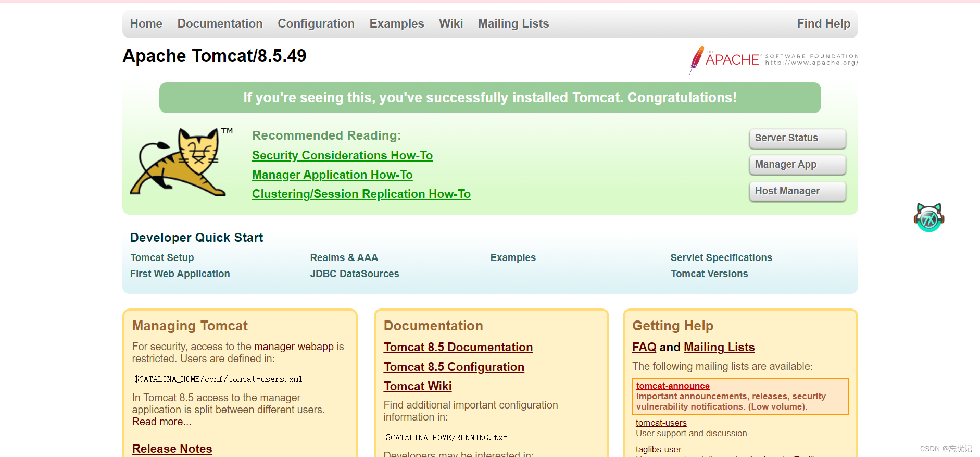This screenshot has width=980, height=457.
Task: Click 'User support and discussion' text
Action: click(x=692, y=433)
